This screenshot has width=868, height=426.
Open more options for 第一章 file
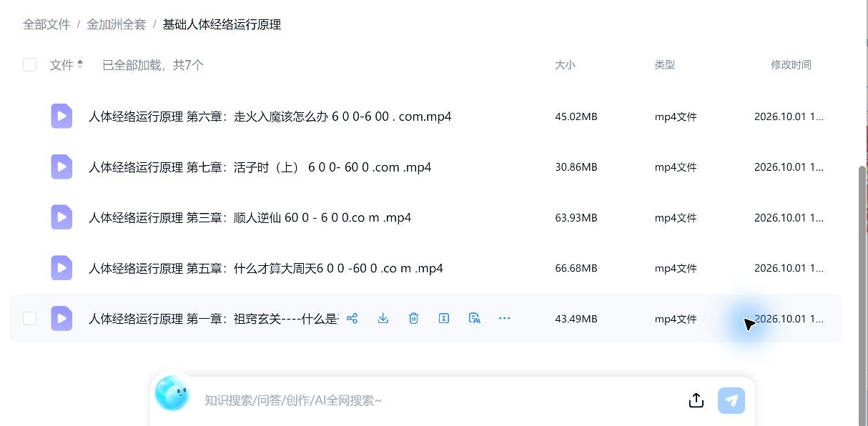[x=505, y=318]
